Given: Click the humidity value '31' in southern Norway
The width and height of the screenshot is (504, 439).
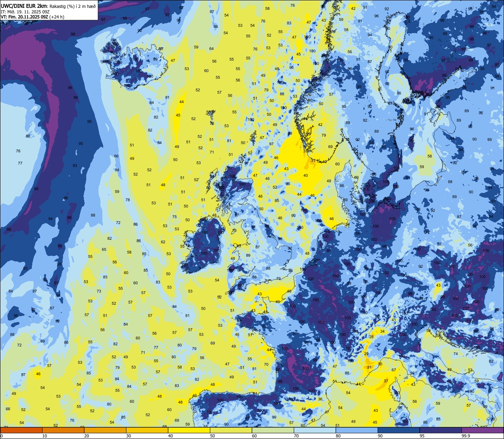Looking at the screenshot, I should 313,160.
